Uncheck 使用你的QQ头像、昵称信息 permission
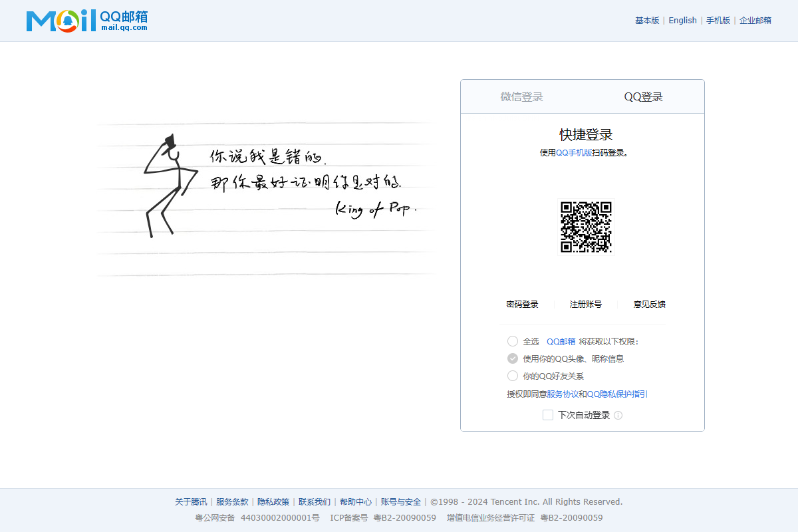 (513, 358)
